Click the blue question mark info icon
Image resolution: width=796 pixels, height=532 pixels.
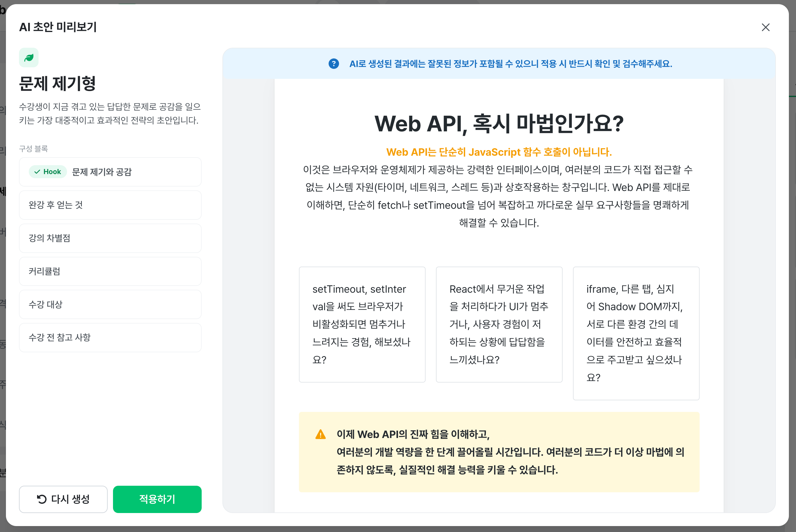(334, 64)
